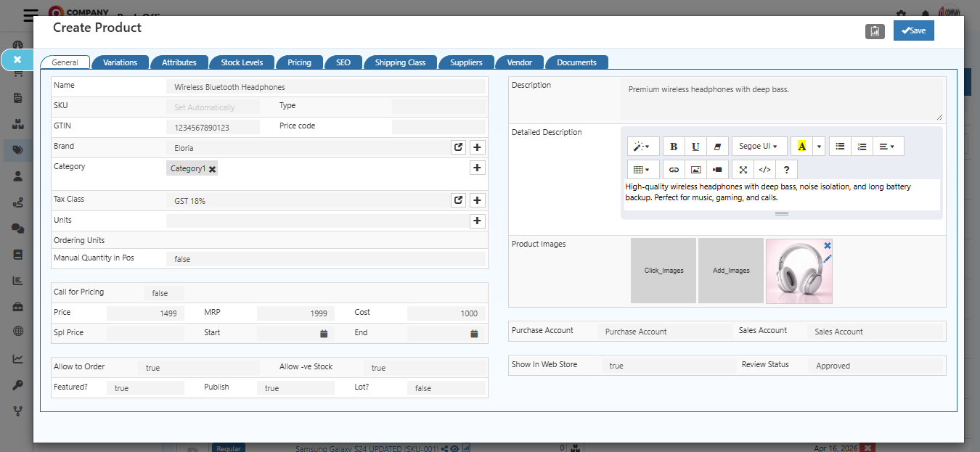This screenshot has height=452, width=980.
Task: Open the reports icon near Save
Action: tap(875, 30)
